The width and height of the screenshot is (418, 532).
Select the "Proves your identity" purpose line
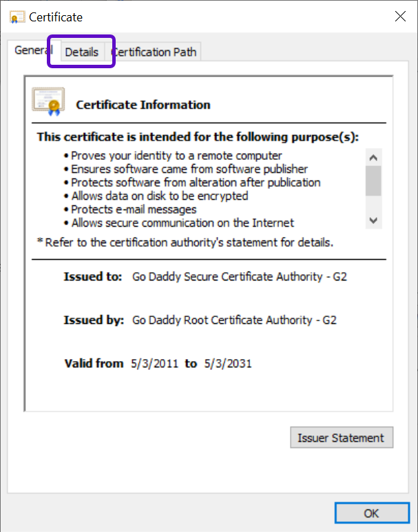click(x=176, y=156)
